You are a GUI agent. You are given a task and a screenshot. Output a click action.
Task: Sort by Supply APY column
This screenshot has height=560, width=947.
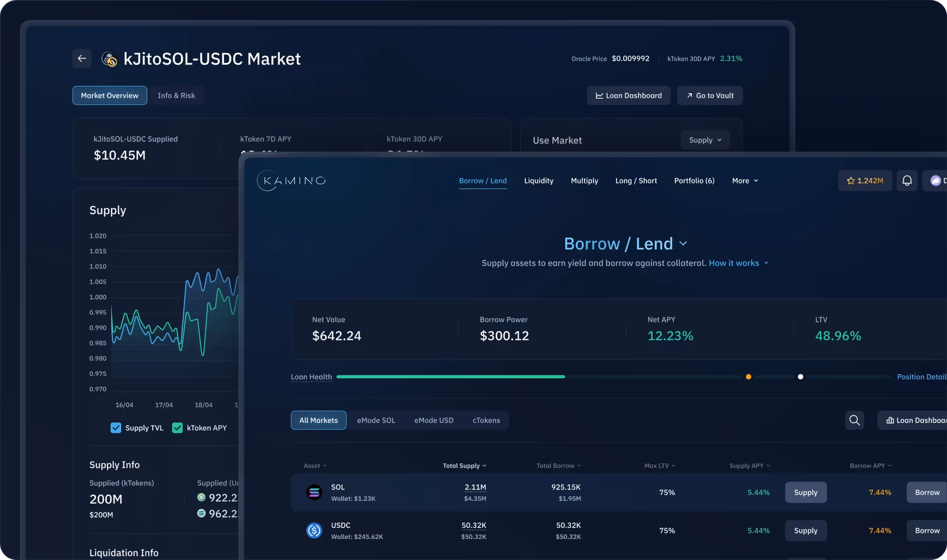(749, 466)
